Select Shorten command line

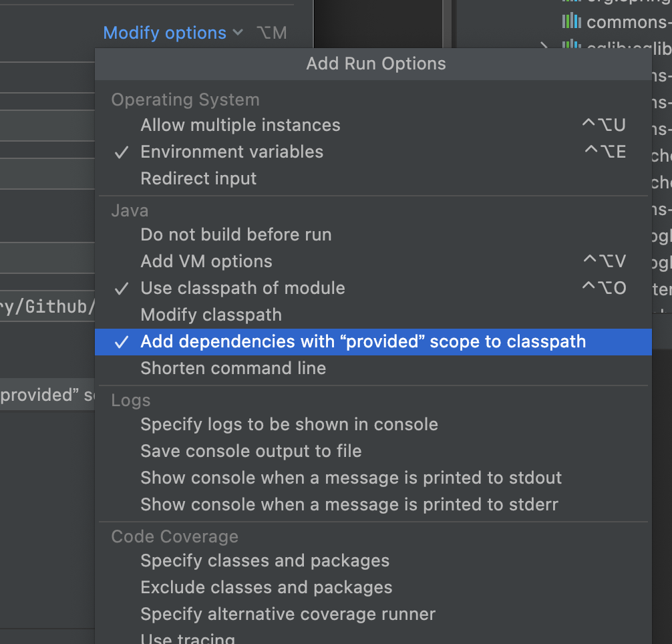233,368
